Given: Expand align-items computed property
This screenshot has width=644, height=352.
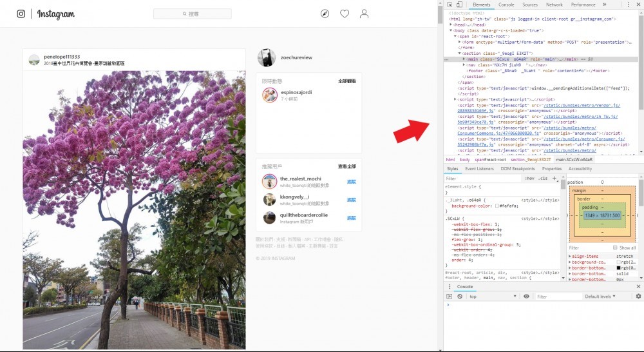Looking at the screenshot, I should pos(570,256).
